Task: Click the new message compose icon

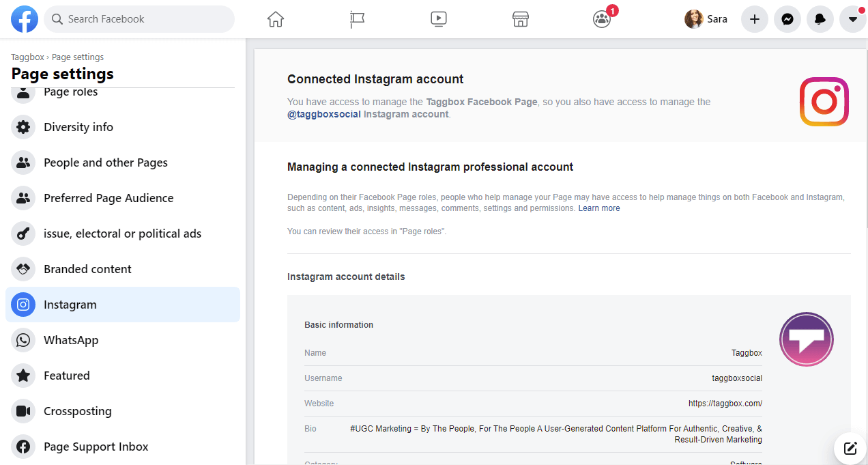Action: [850, 449]
